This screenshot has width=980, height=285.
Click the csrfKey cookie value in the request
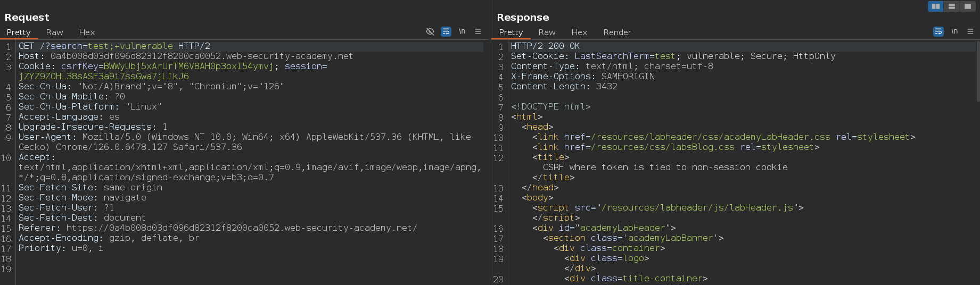(x=188, y=66)
